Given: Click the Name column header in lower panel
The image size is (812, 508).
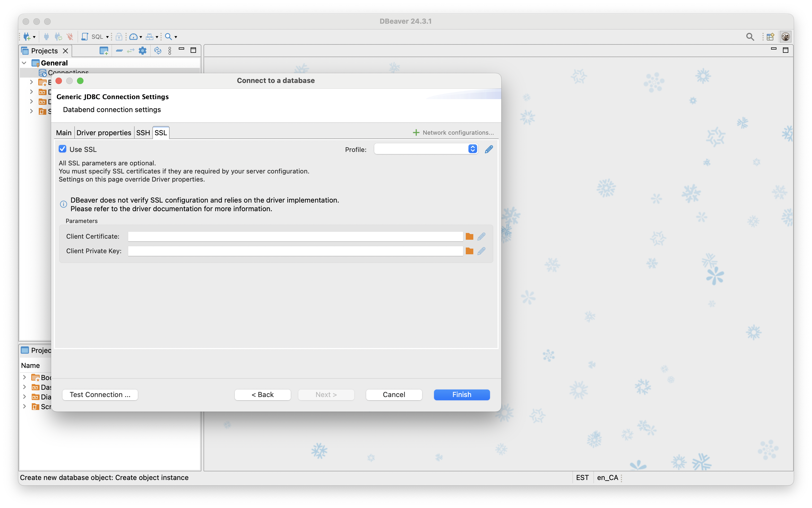Looking at the screenshot, I should [30, 365].
